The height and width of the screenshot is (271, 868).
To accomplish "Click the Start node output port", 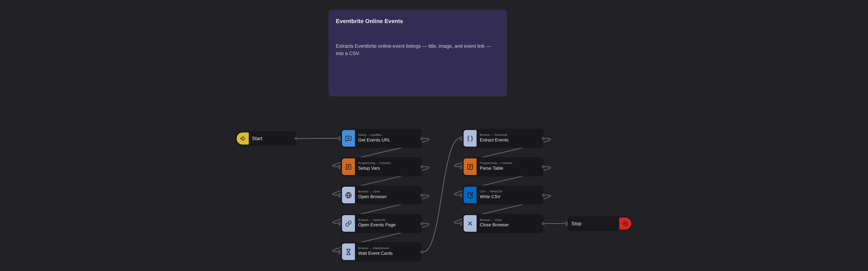I will (x=296, y=138).
